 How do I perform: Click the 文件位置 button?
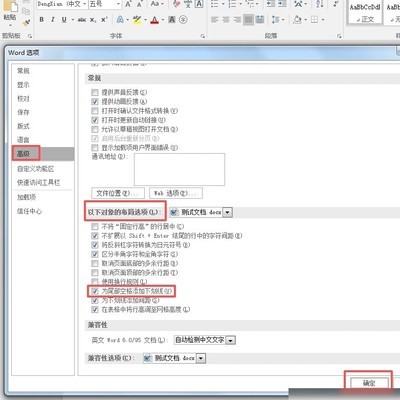click(x=118, y=193)
